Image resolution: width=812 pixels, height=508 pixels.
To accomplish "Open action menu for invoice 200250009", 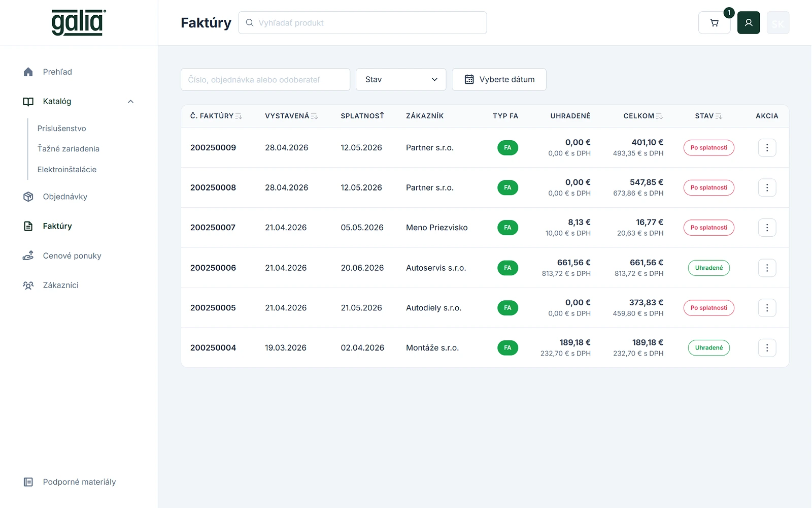I will pos(767,148).
